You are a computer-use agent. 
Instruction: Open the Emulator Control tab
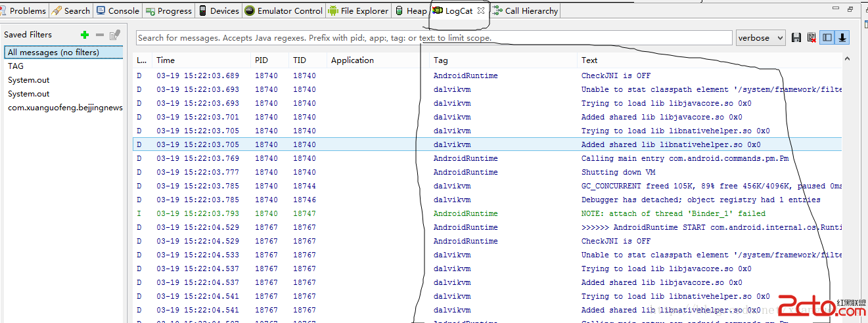pos(283,11)
